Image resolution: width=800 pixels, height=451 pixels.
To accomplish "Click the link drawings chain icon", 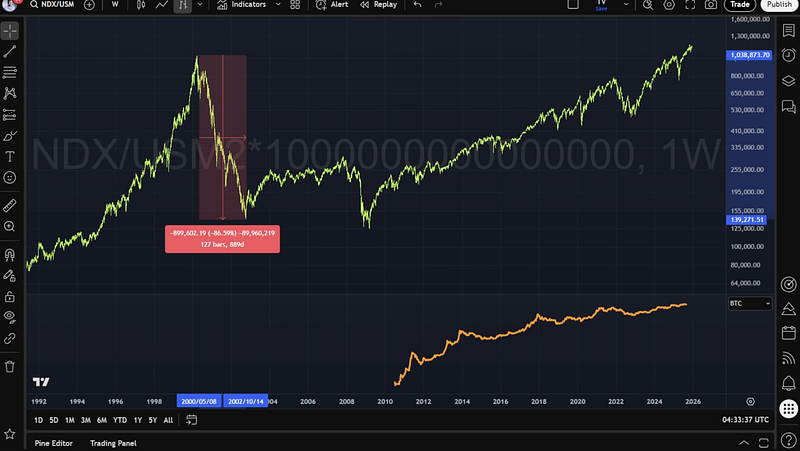I will click(10, 338).
